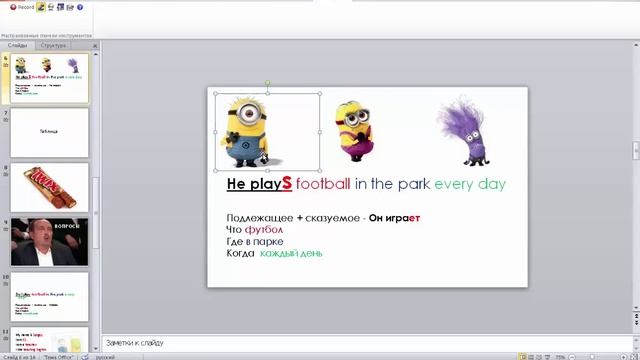The width and height of the screenshot is (640, 360).
Task: Click the text Подлежащее + сказуемое
Action: click(293, 218)
